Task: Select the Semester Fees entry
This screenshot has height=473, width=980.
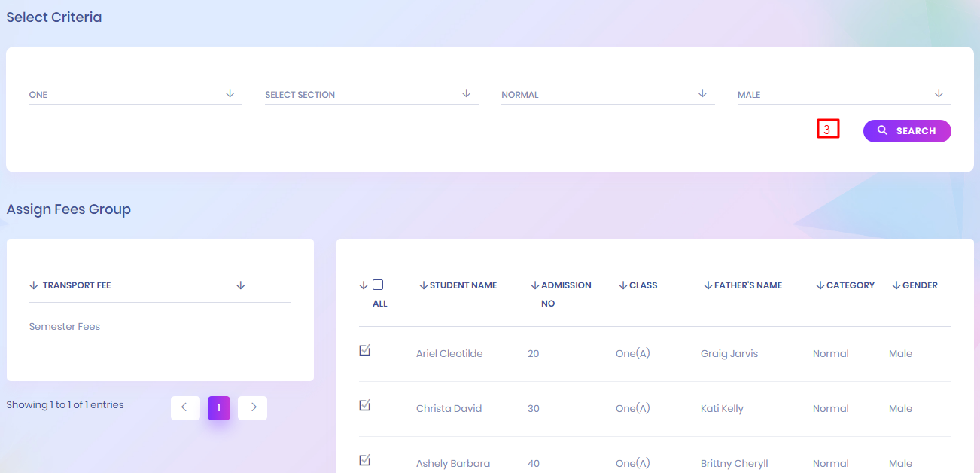Action: pyautogui.click(x=65, y=327)
